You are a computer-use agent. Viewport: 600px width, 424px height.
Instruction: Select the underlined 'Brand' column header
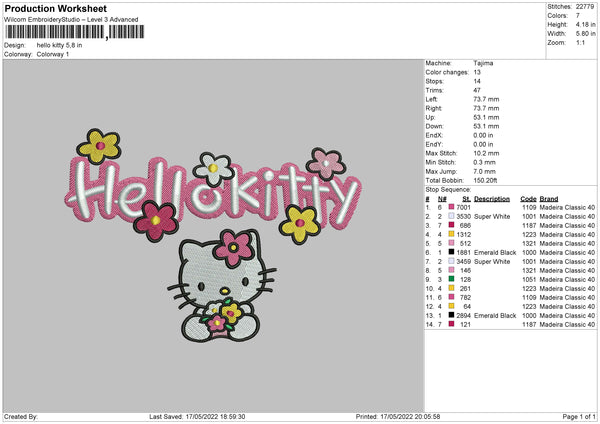click(549, 199)
